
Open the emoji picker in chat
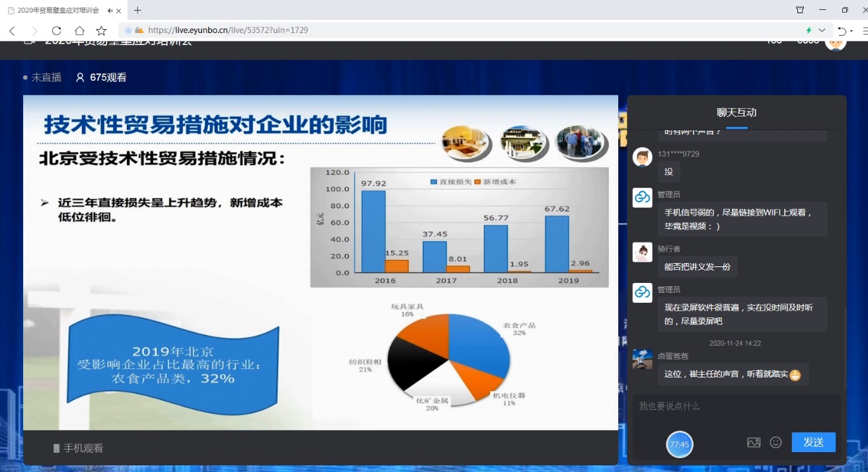click(776, 442)
